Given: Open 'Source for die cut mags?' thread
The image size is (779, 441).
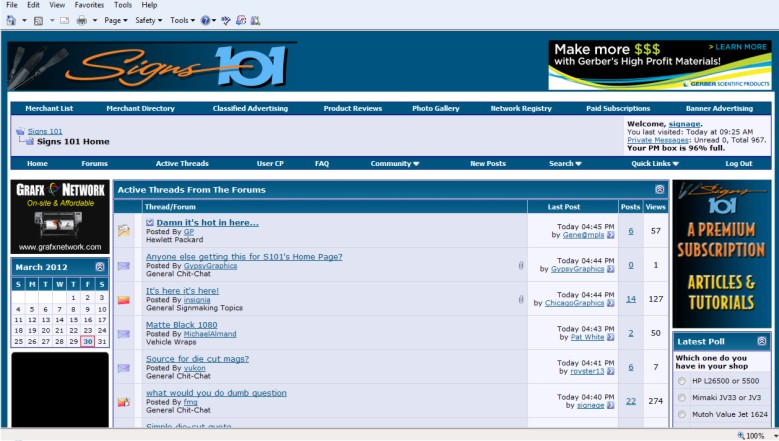Looking at the screenshot, I should (197, 359).
